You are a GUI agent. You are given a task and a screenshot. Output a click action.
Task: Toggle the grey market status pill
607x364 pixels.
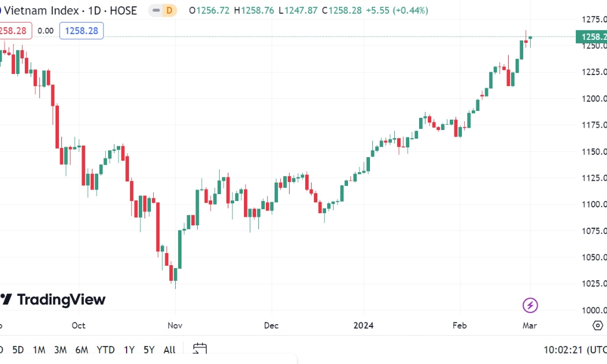coord(156,10)
